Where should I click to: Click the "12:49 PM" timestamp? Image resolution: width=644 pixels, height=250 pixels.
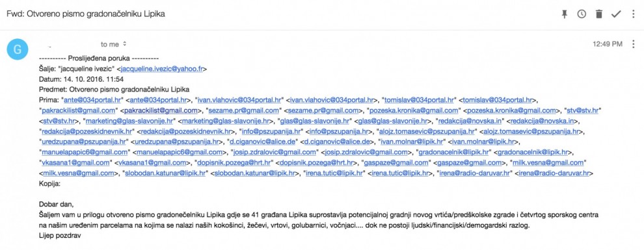coord(608,44)
